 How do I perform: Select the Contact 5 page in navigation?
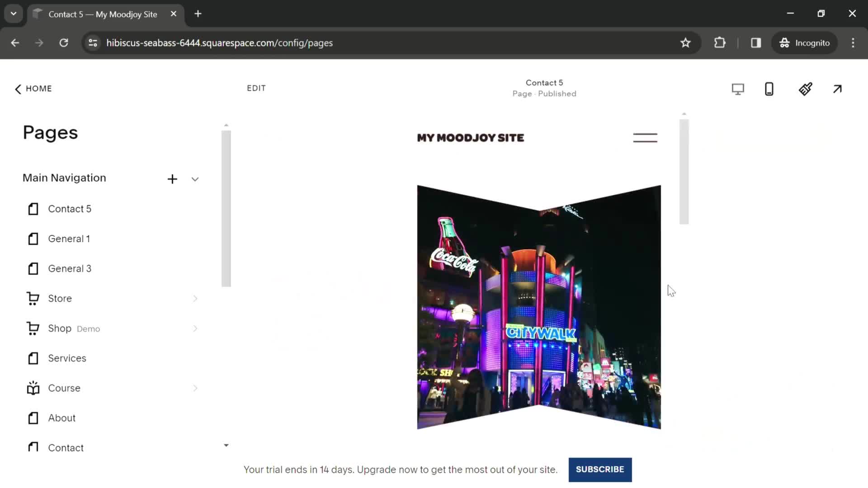pyautogui.click(x=70, y=209)
